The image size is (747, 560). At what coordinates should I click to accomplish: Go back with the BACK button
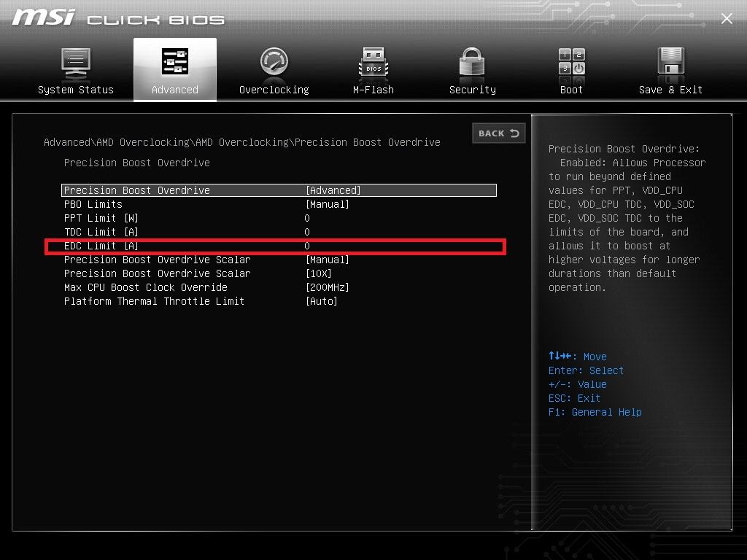[499, 133]
